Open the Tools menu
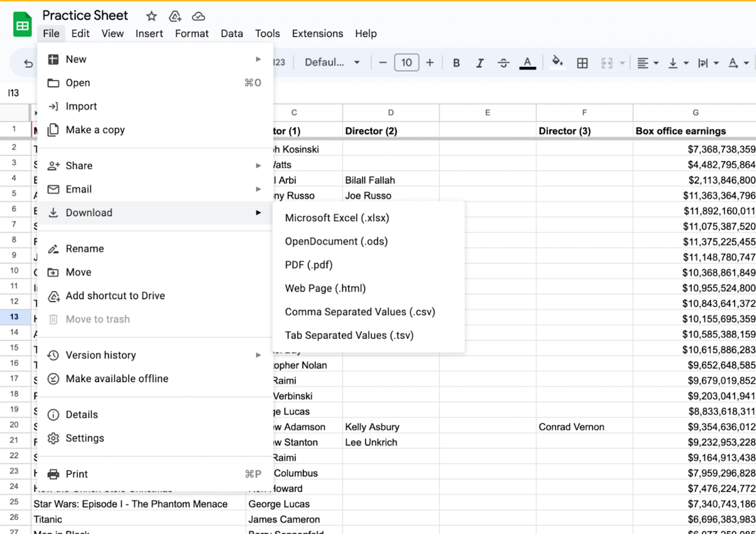This screenshot has width=756, height=534. [x=267, y=33]
